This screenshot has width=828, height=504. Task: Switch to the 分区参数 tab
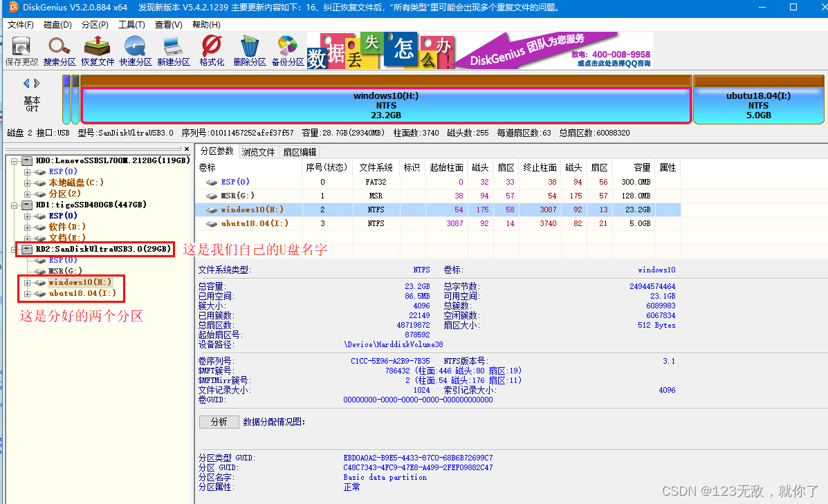[x=217, y=151]
